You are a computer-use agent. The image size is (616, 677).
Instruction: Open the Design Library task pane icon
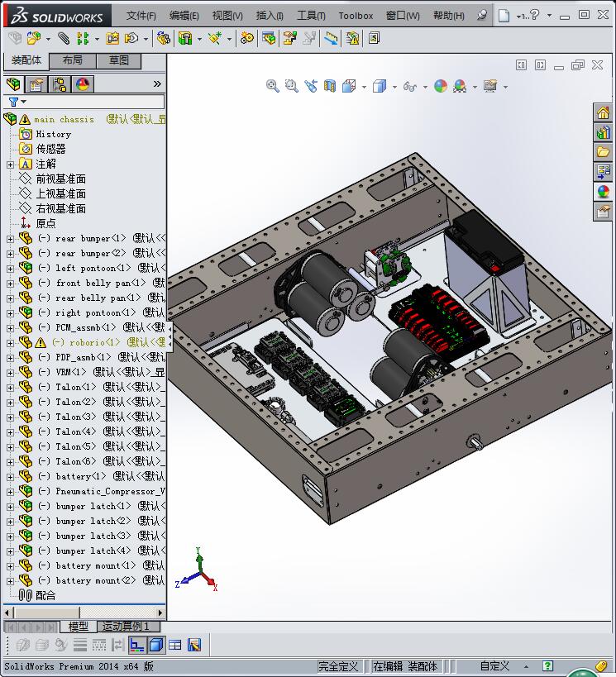603,132
